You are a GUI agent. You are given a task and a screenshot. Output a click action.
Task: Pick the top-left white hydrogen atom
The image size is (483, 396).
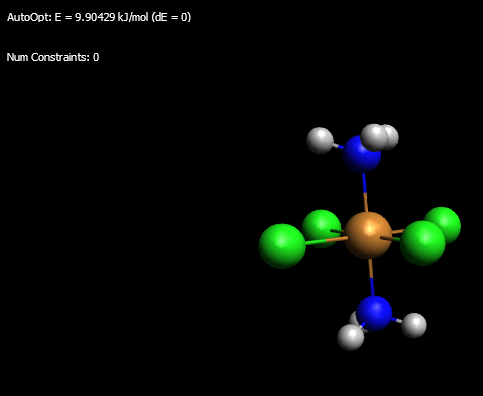tap(320, 140)
